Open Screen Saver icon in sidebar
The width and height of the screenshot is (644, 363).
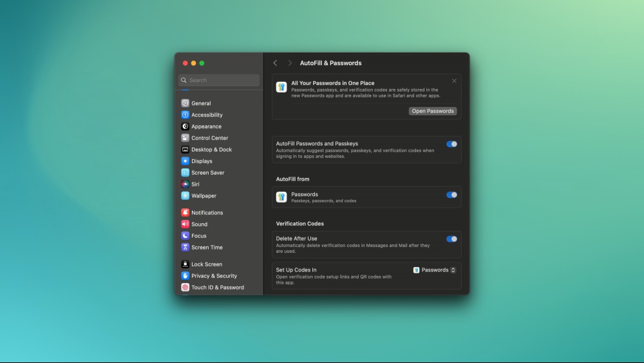pos(185,172)
